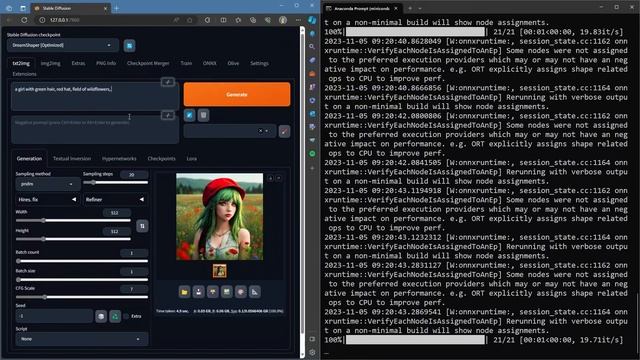The image size is (640, 360).
Task: Switch to the img2img tab
Action: [x=51, y=64]
